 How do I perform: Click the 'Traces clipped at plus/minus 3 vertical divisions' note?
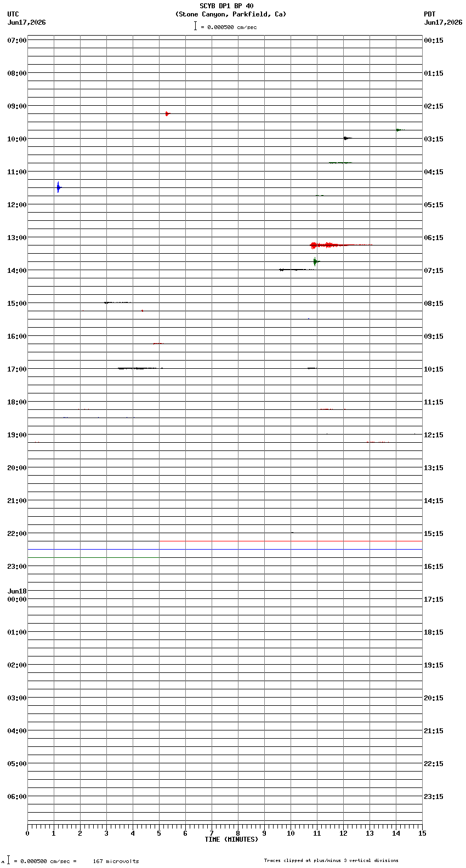pyautogui.click(x=331, y=860)
